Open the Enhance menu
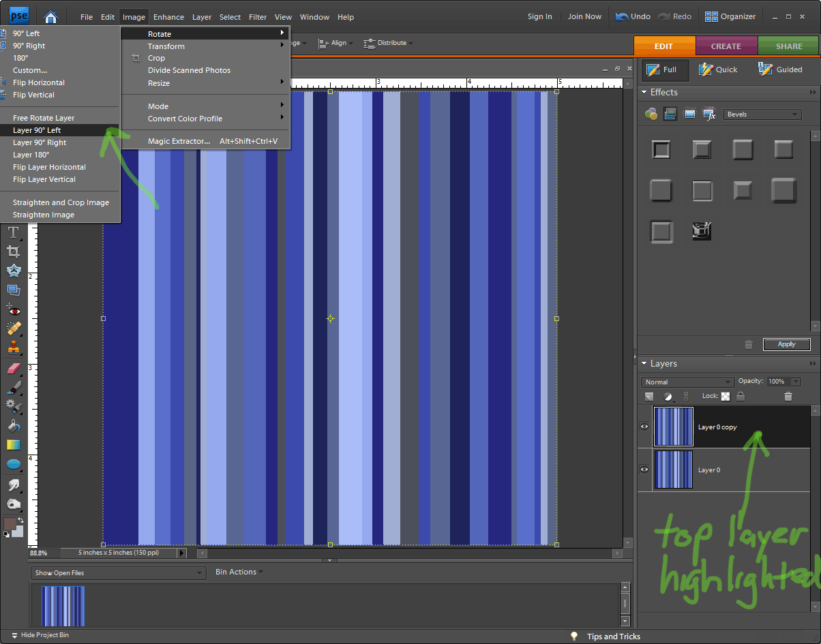 (168, 17)
